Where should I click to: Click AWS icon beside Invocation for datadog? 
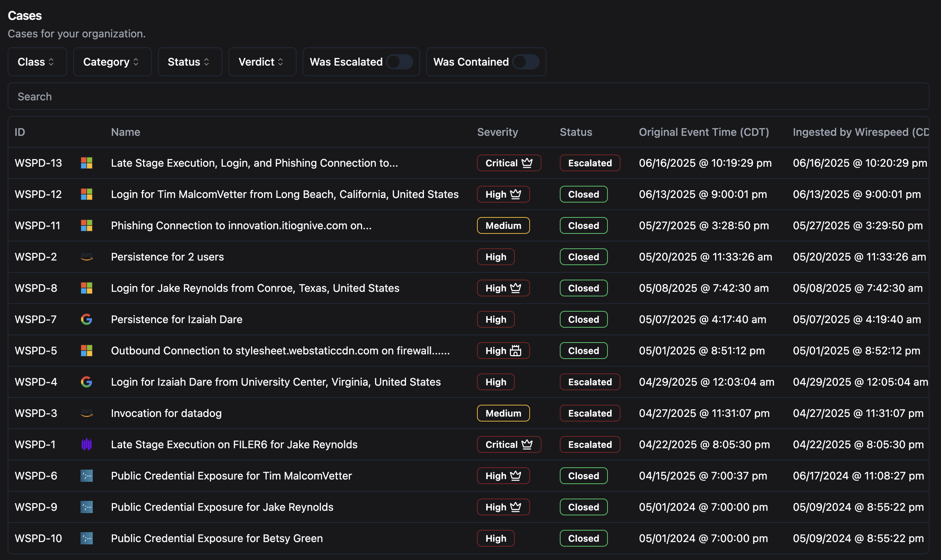click(x=87, y=413)
